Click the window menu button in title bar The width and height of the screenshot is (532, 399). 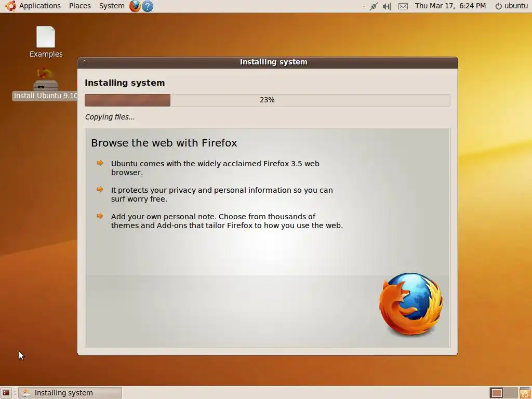[x=85, y=62]
